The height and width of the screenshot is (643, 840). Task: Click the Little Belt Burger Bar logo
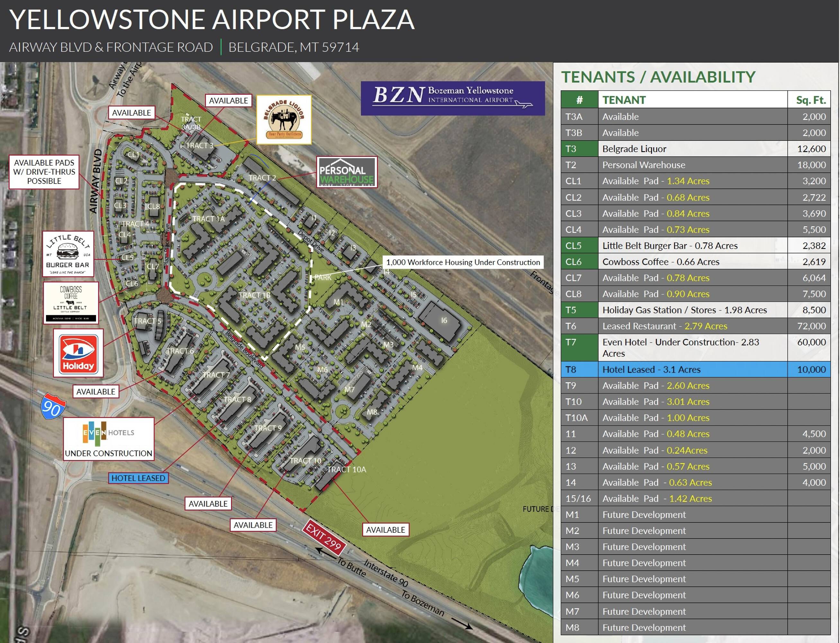(x=68, y=254)
